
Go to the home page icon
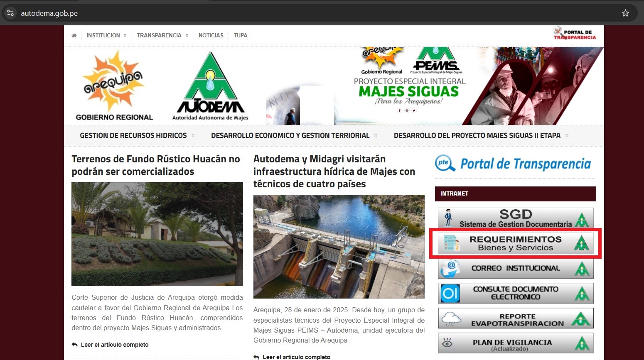click(x=74, y=36)
